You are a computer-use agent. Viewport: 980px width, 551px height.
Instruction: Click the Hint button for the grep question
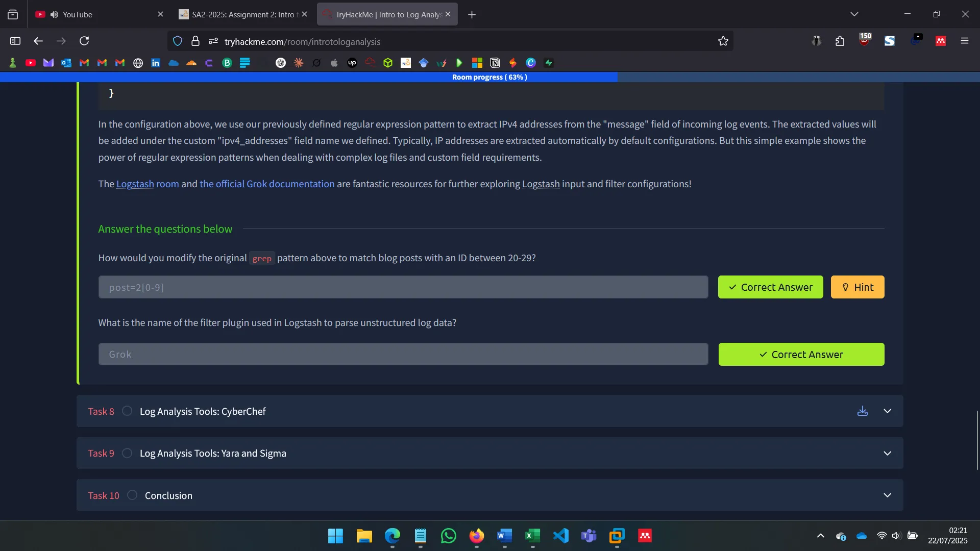click(857, 287)
